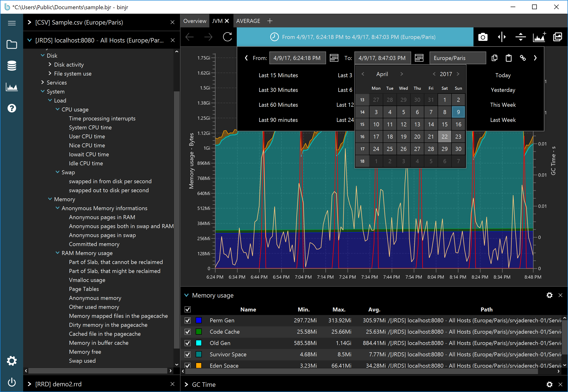
Task: Shift time range forward with right chevron
Action: 535,58
